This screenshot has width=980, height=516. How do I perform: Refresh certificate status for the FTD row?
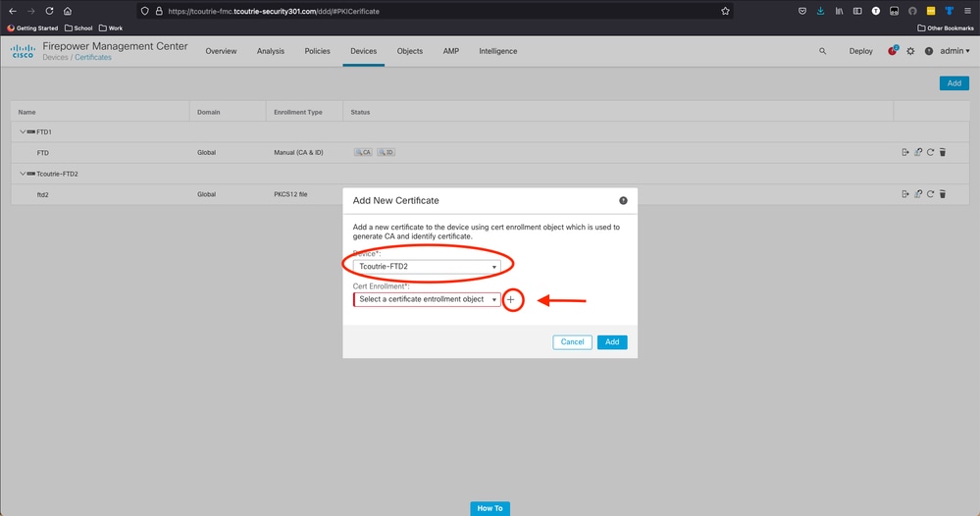[x=930, y=152]
